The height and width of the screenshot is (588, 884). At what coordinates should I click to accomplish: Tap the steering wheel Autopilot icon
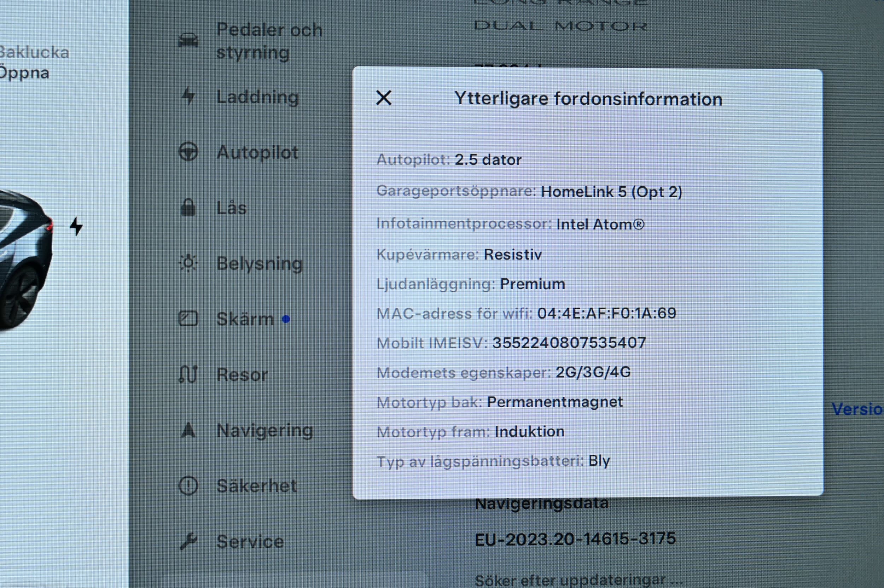pyautogui.click(x=188, y=152)
